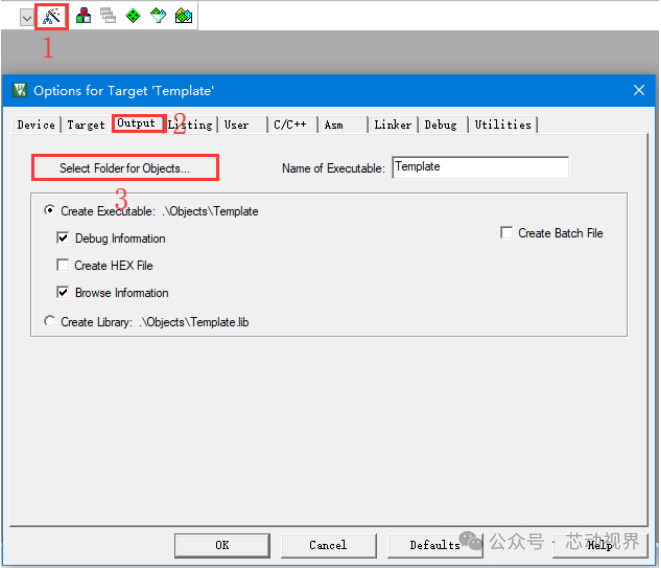Screen dimensions: 661x568
Task: Go to the Linker tab
Action: click(393, 125)
